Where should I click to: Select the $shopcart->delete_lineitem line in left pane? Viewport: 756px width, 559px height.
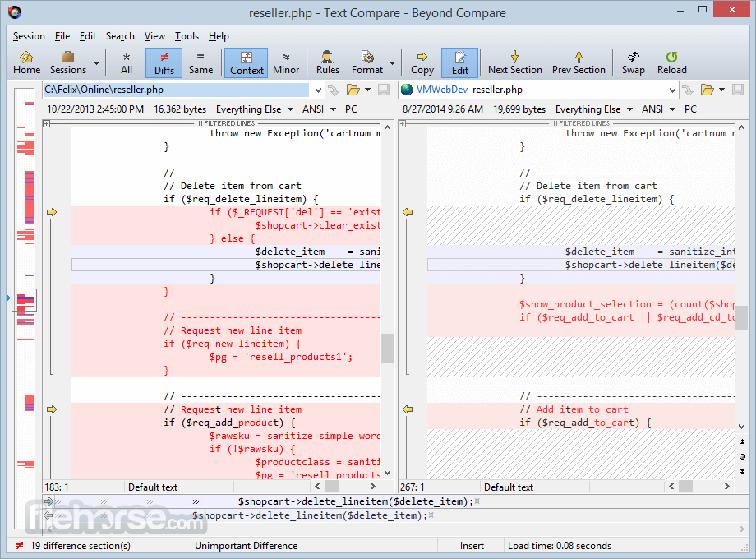[226, 265]
